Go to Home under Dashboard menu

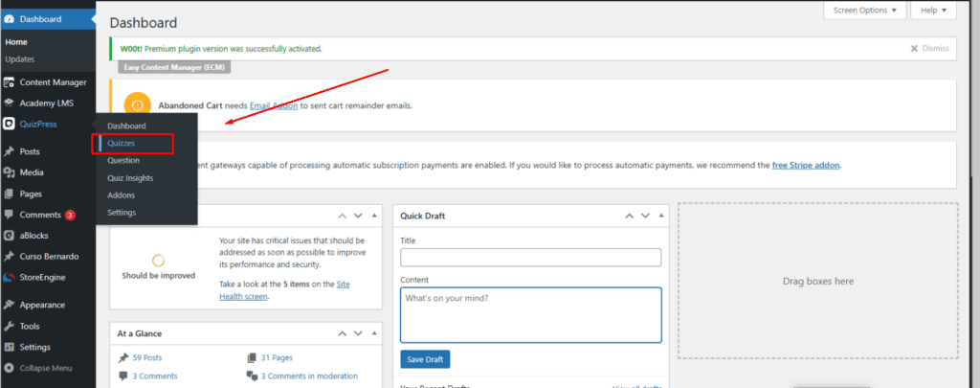16,42
